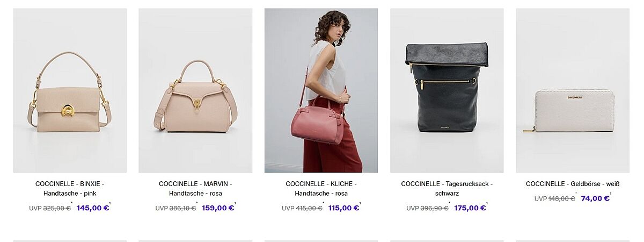Select the 145,00 € sale price
The height and width of the screenshot is (242, 644).
click(93, 208)
